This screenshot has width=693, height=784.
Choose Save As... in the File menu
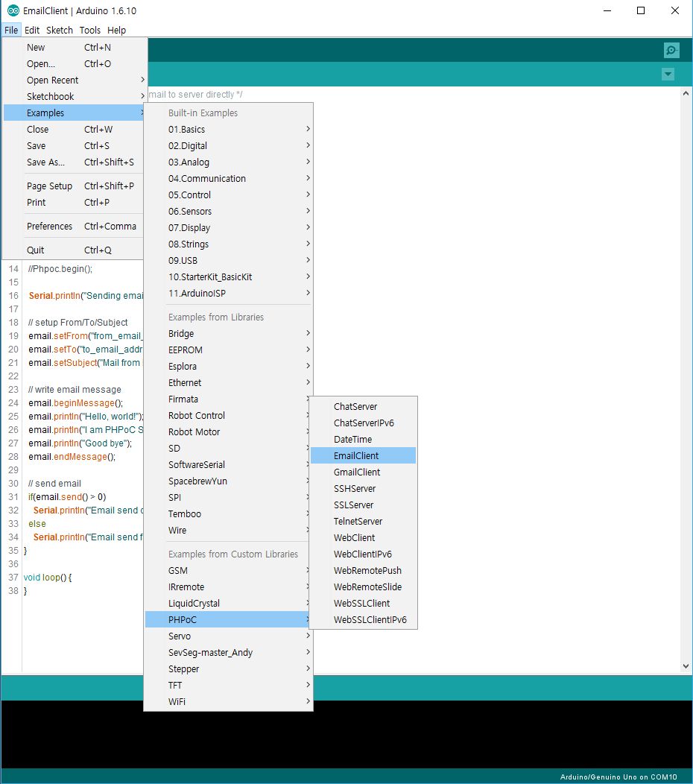coord(74,162)
